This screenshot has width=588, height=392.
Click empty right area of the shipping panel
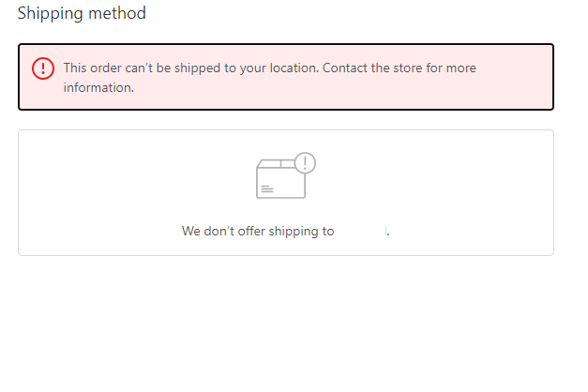(469, 192)
